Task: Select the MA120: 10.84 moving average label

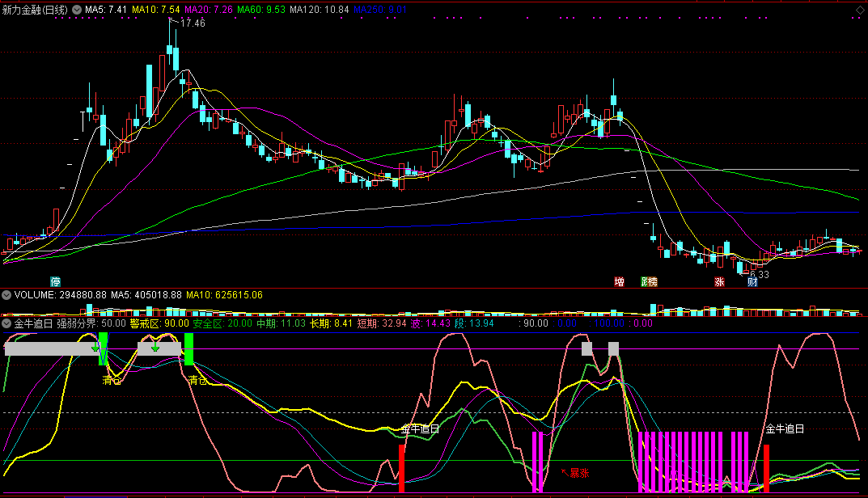Action: (320, 10)
